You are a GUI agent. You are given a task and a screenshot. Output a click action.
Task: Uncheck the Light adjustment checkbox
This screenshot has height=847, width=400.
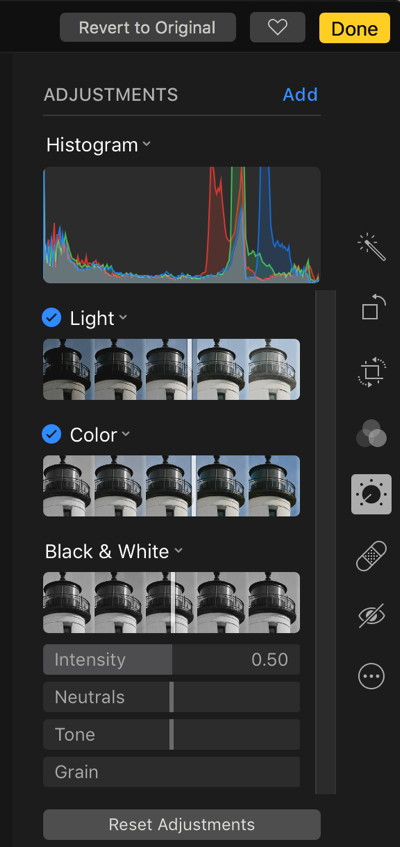pos(51,318)
